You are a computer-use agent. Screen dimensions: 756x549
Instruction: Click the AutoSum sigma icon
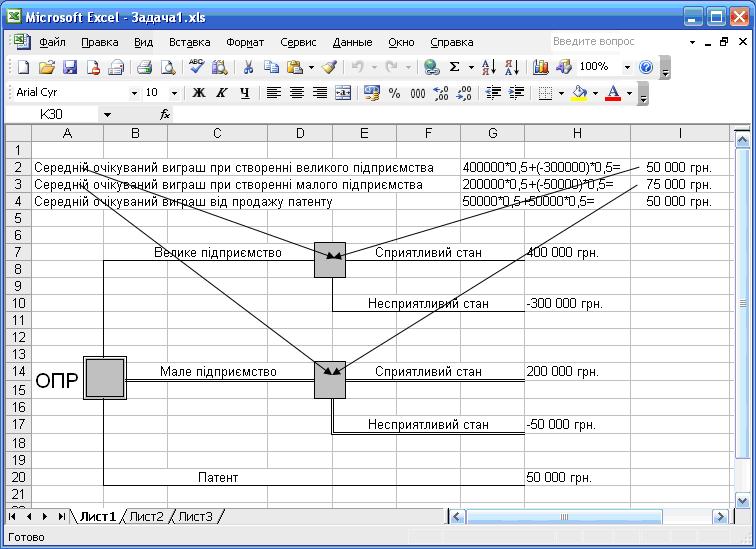455,67
